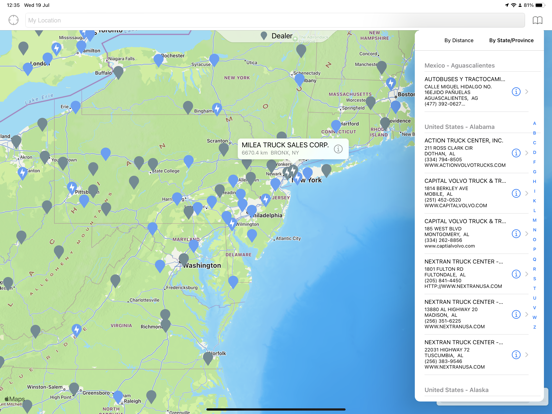Open www.actionvolvotrucks.com link text
The height and width of the screenshot is (414, 552).
(x=465, y=165)
